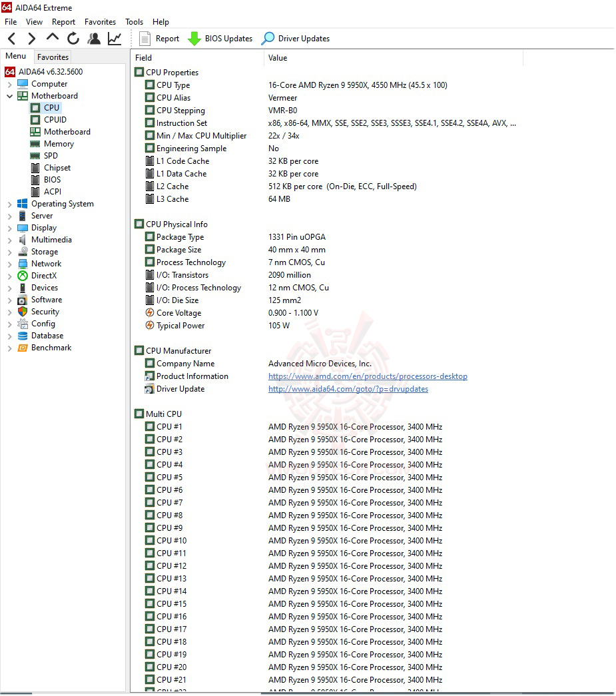
Task: Select the Company Name row
Action: pos(328,364)
